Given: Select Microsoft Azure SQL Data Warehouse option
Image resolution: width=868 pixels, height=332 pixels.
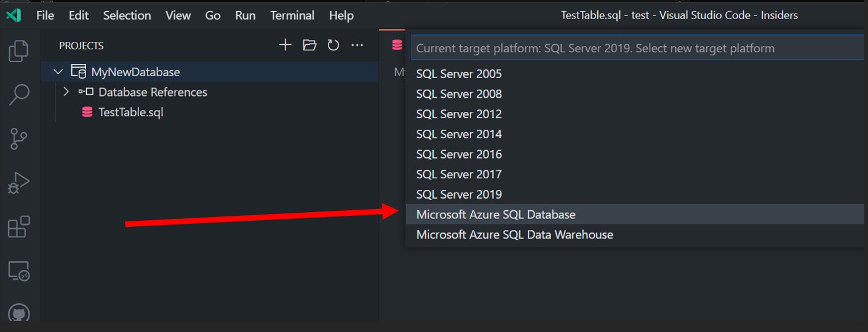Looking at the screenshot, I should pos(514,235).
